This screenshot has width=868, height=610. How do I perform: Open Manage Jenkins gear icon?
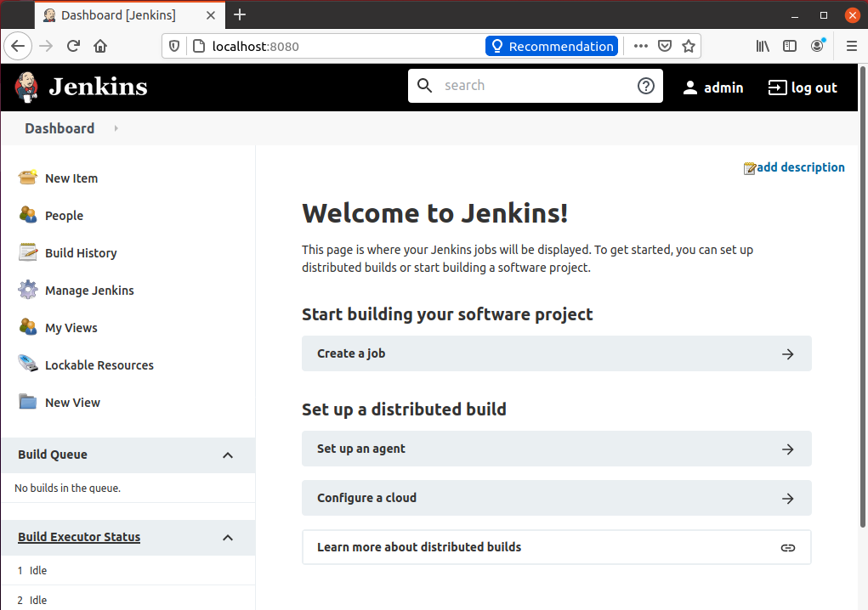click(28, 290)
